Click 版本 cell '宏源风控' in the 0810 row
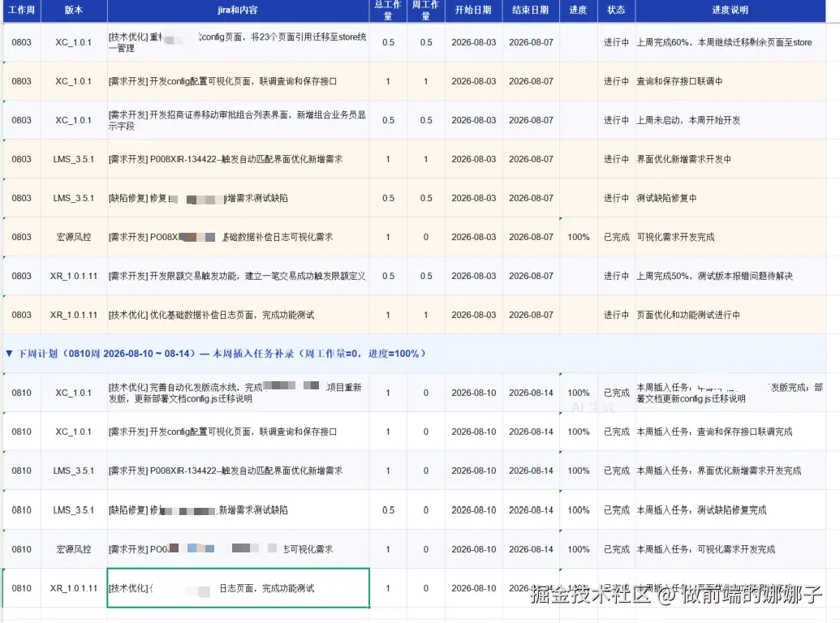This screenshot has width=840, height=623. [x=74, y=549]
